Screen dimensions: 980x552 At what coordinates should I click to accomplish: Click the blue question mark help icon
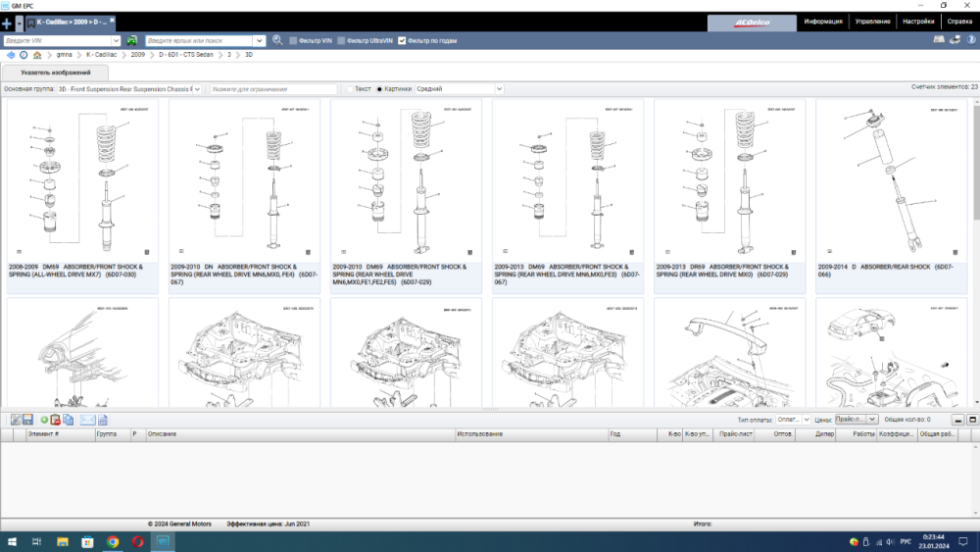point(971,40)
